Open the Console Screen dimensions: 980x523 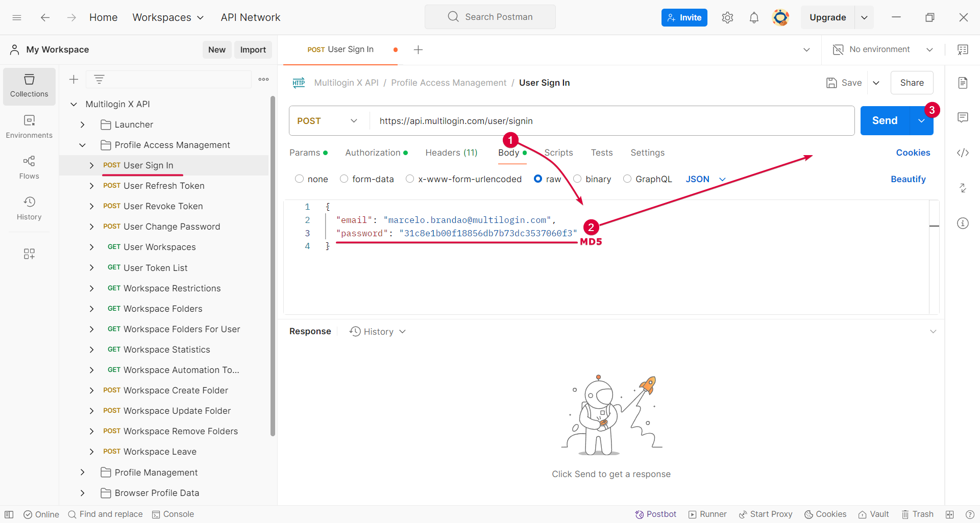pos(173,514)
